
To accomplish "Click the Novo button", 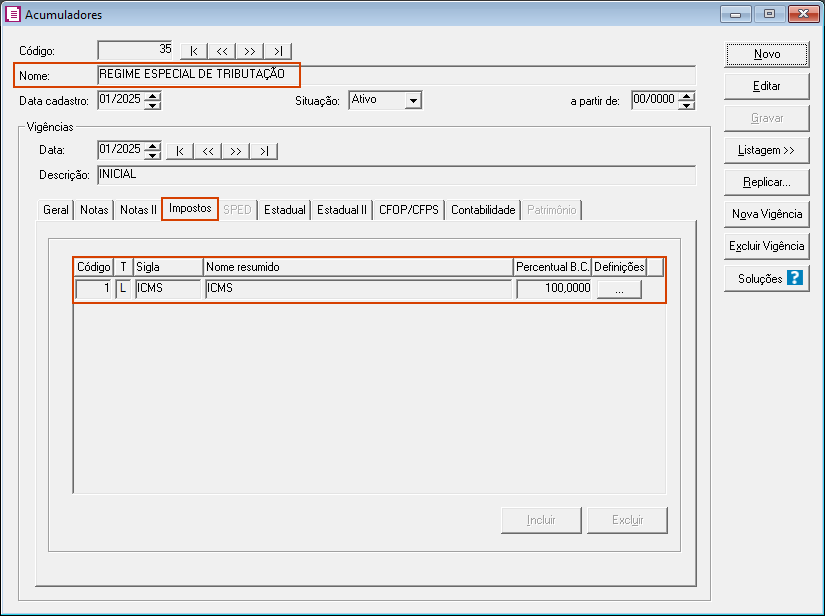I will (x=766, y=54).
